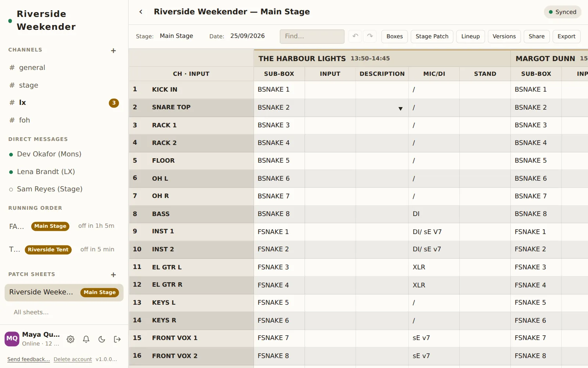Open settings gear icon
This screenshot has width=588, height=368.
[x=71, y=339]
